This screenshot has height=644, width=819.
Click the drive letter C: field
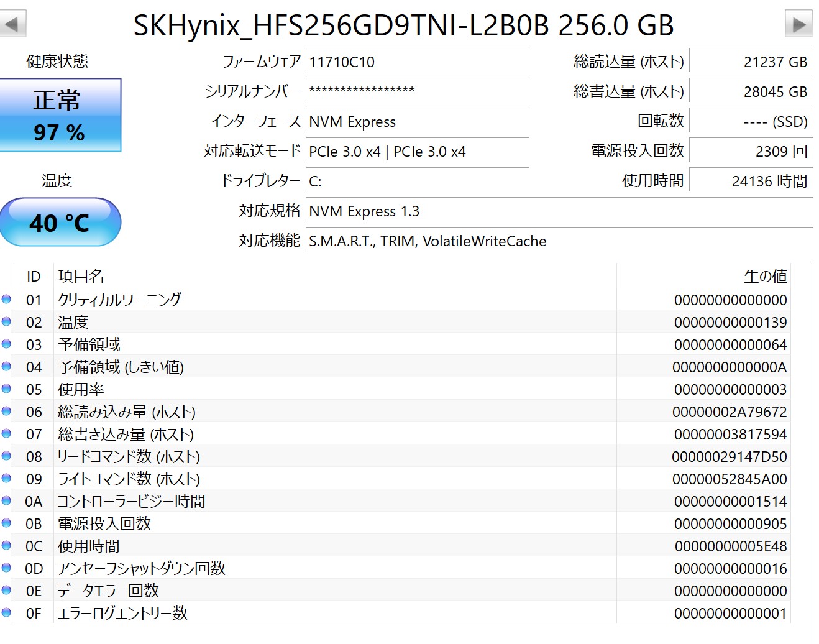pos(418,182)
